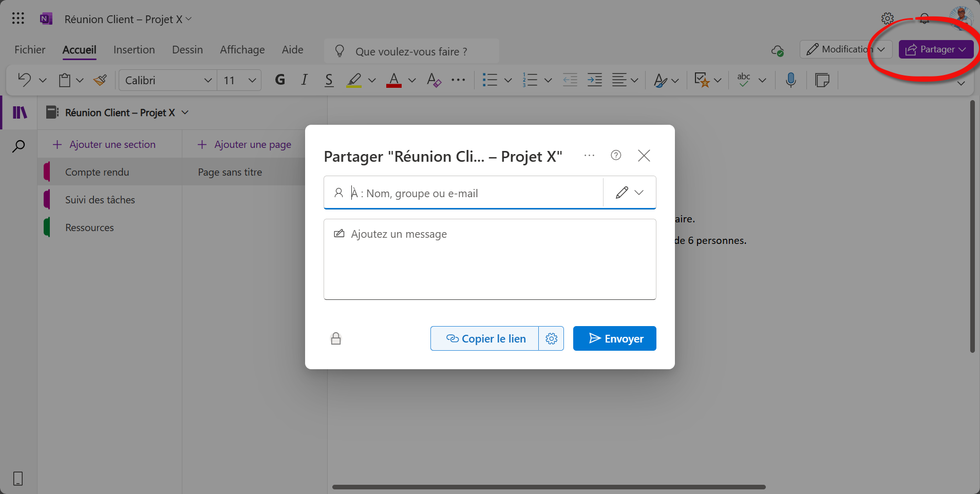Click the Ajoutez un message text box
The width and height of the screenshot is (980, 494).
point(489,259)
